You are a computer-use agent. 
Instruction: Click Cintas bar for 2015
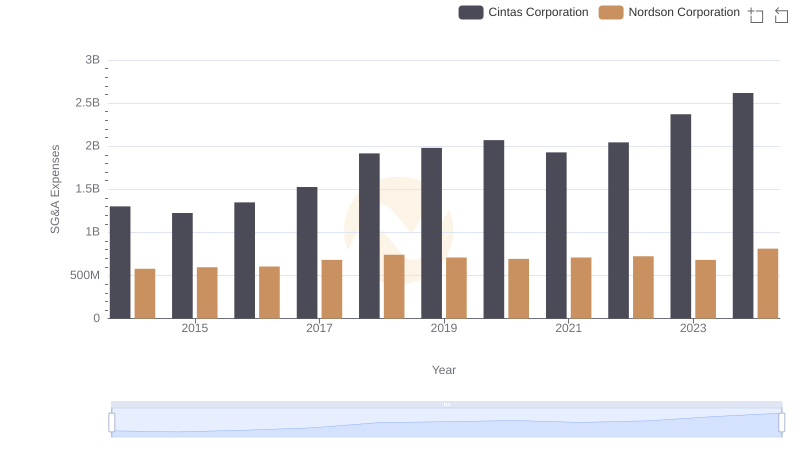click(183, 266)
